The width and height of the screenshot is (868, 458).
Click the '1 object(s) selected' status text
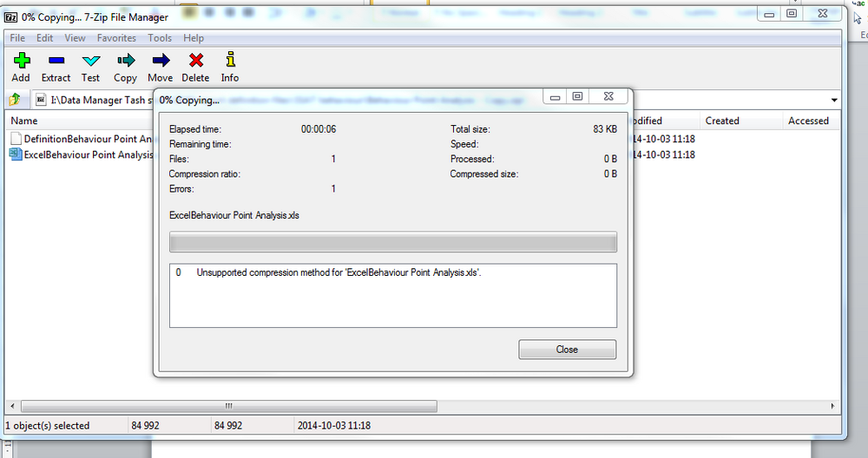pos(47,425)
